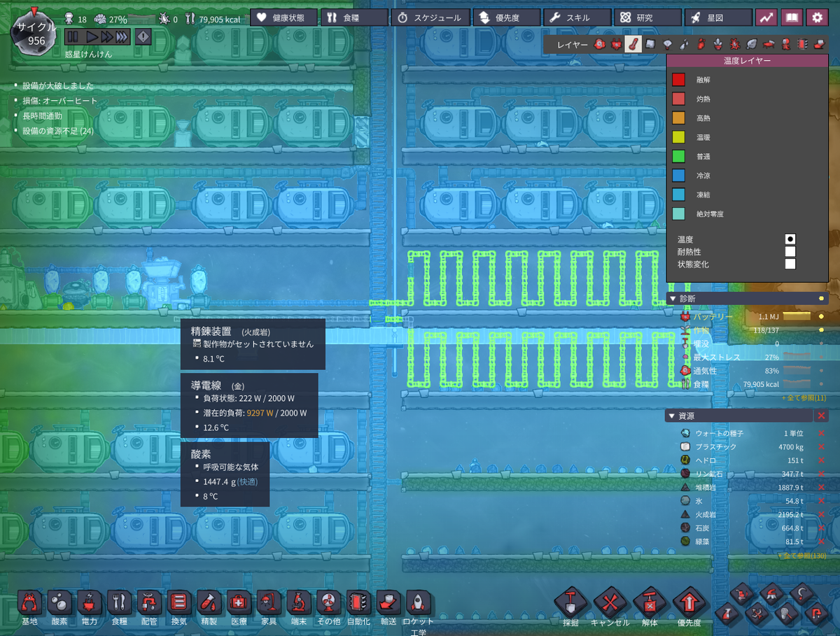
Task: Expand +全て参照(130) resources list
Action: pyautogui.click(x=802, y=556)
